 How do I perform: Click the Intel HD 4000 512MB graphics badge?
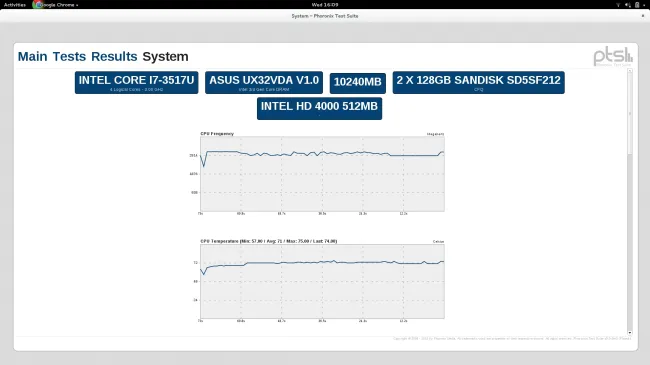point(319,109)
